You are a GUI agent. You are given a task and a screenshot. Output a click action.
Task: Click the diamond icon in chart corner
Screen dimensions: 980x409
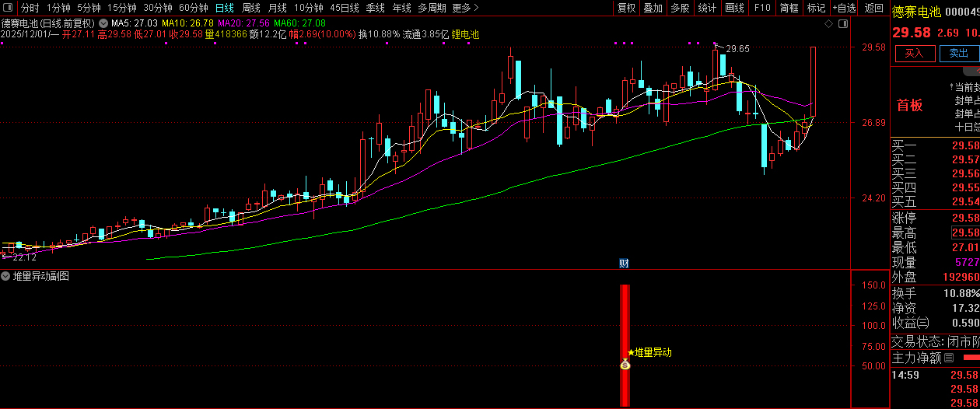[x=828, y=24]
